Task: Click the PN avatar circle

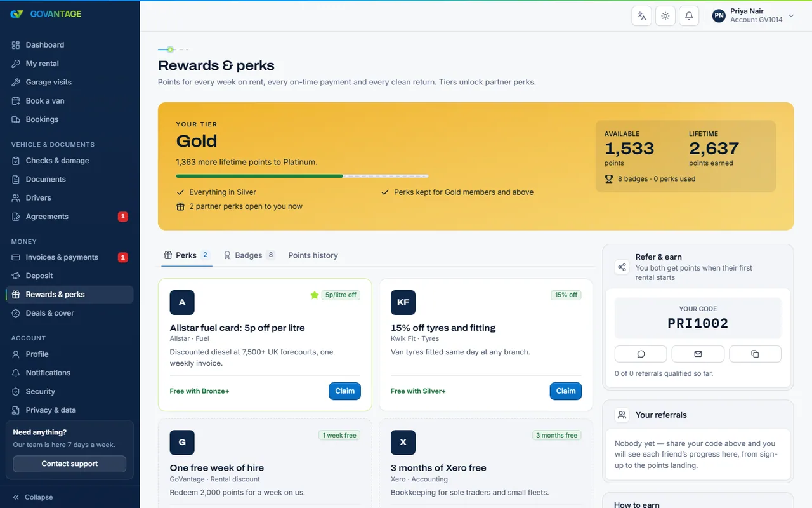Action: click(x=719, y=16)
